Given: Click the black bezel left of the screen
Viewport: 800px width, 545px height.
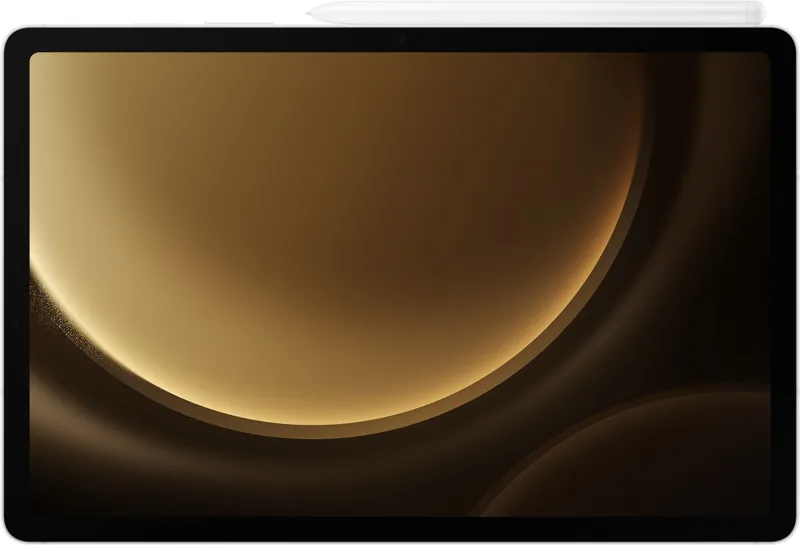Looking at the screenshot, I should click(x=18, y=280).
